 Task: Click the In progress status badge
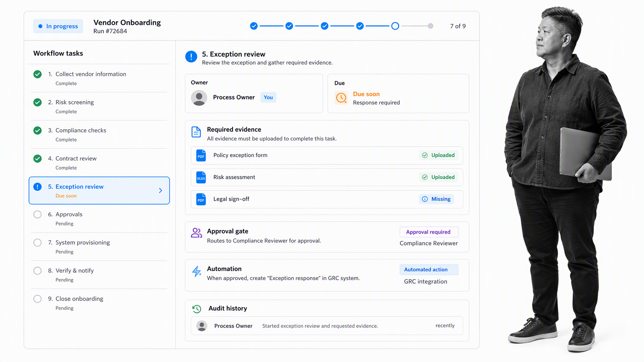(58, 26)
